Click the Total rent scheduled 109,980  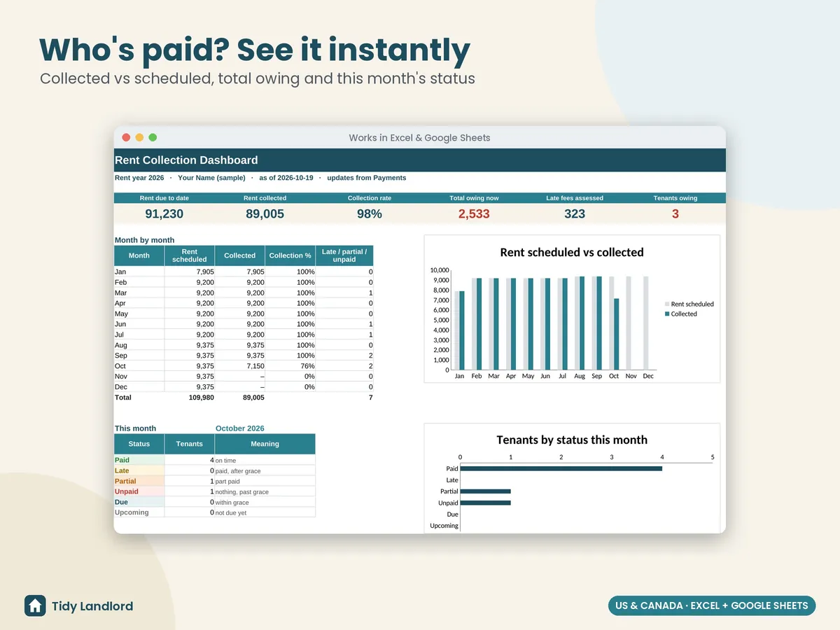pos(202,398)
